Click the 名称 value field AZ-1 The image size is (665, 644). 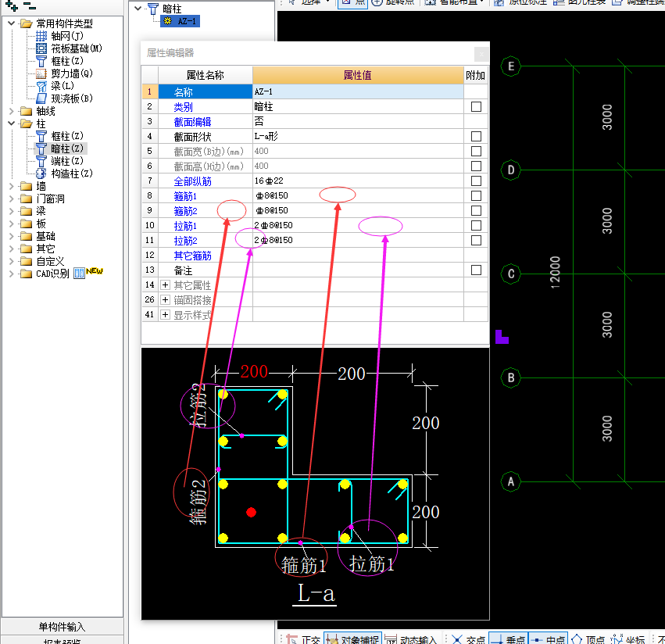click(358, 91)
